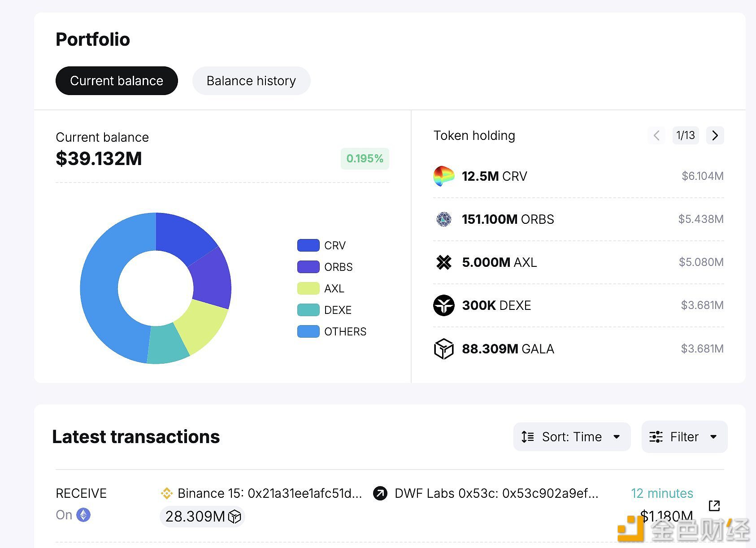Open transaction via external link icon
This screenshot has width=756, height=548.
tap(714, 506)
